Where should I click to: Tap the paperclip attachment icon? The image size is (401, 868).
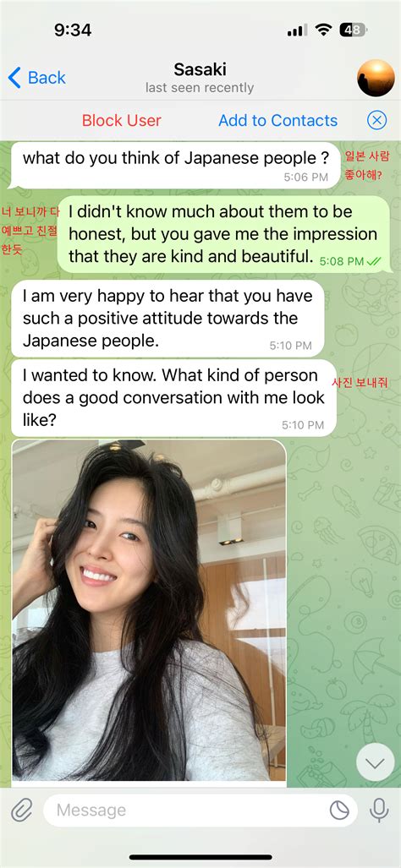[22, 811]
